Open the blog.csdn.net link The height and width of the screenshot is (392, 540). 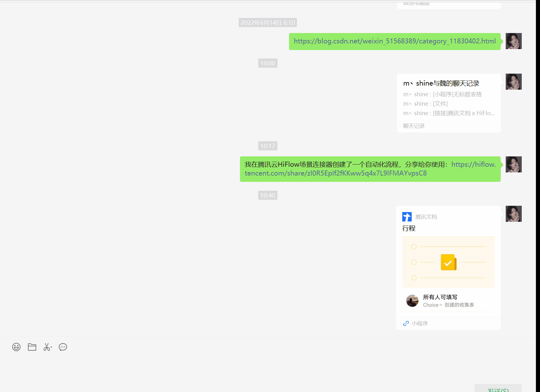(x=395, y=41)
